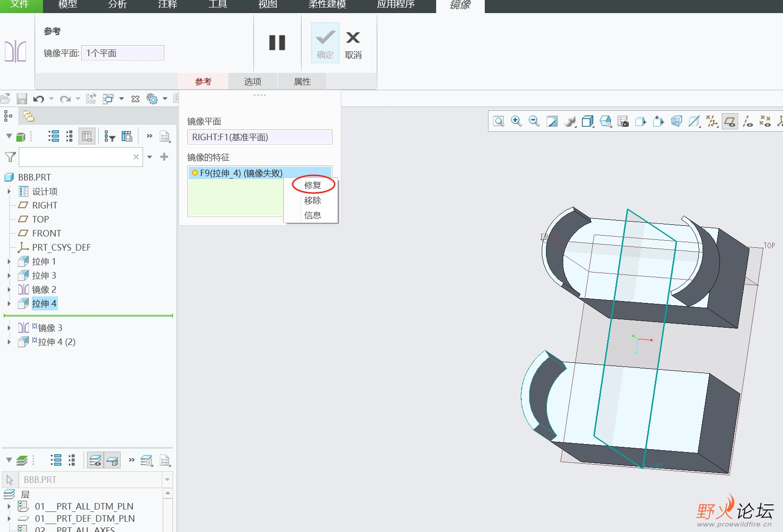Open the 分析 ribbon tab
Screen dimensions: 783x532
pyautogui.click(x=118, y=5)
